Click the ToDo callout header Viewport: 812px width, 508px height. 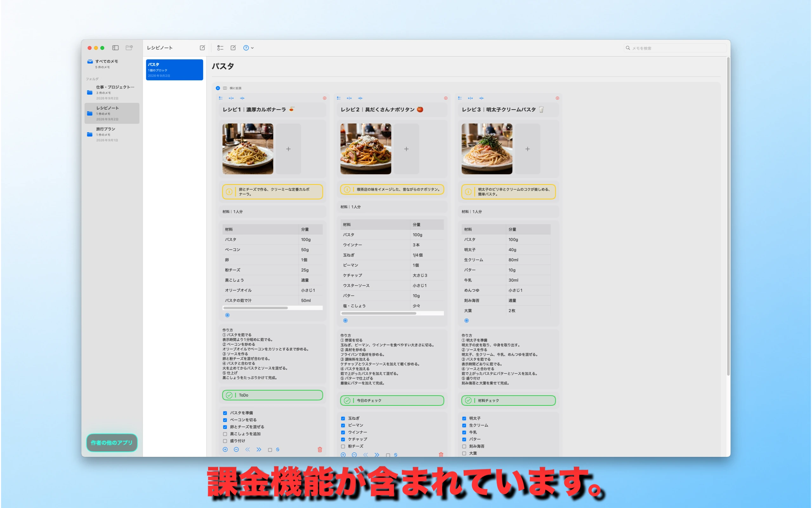click(x=272, y=395)
